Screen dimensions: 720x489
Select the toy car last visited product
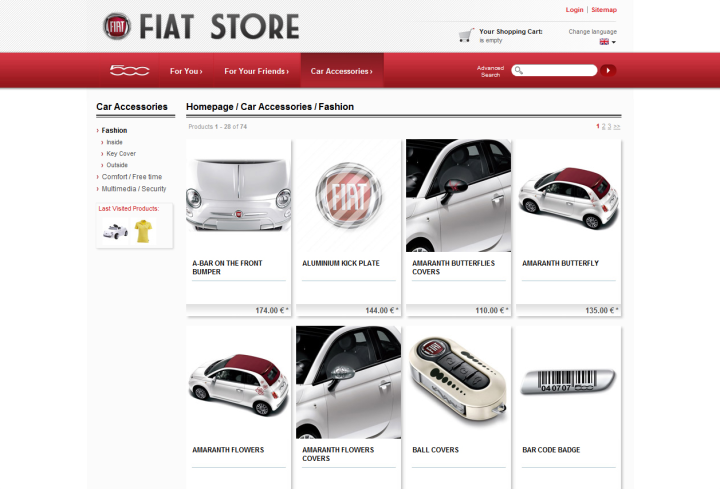click(x=116, y=231)
